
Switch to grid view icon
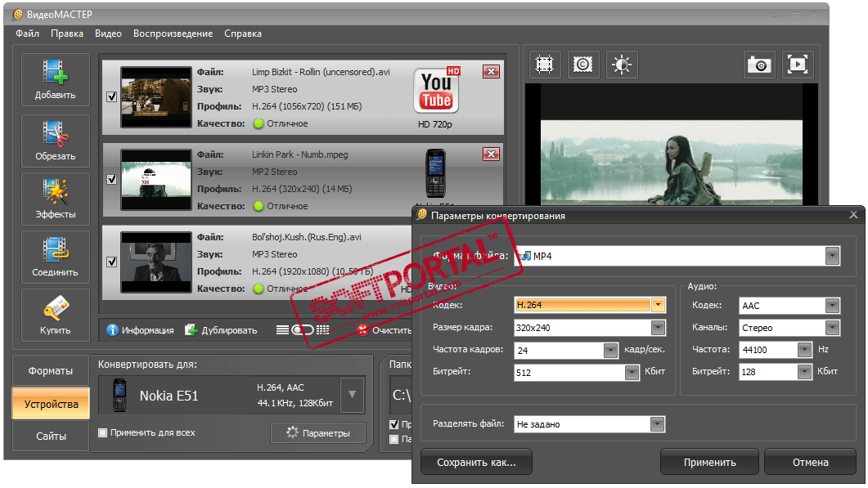click(x=323, y=330)
